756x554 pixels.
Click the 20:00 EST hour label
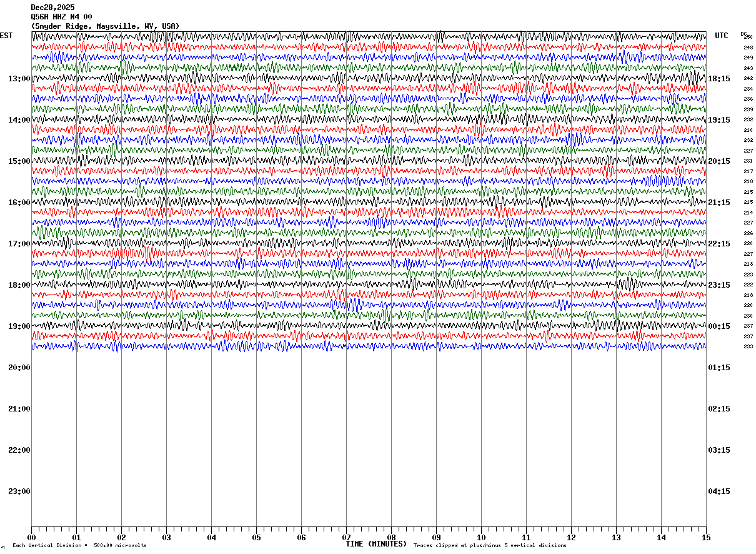click(19, 368)
